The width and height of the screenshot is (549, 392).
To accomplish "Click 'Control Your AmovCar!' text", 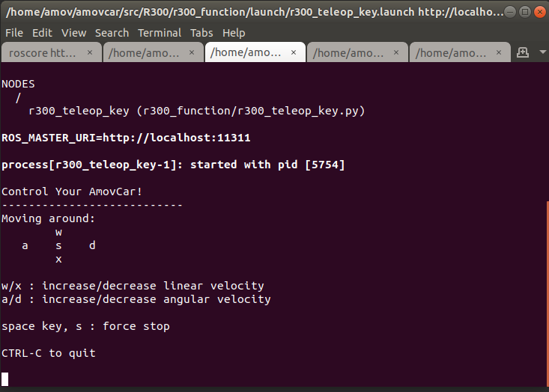I will 72,192.
